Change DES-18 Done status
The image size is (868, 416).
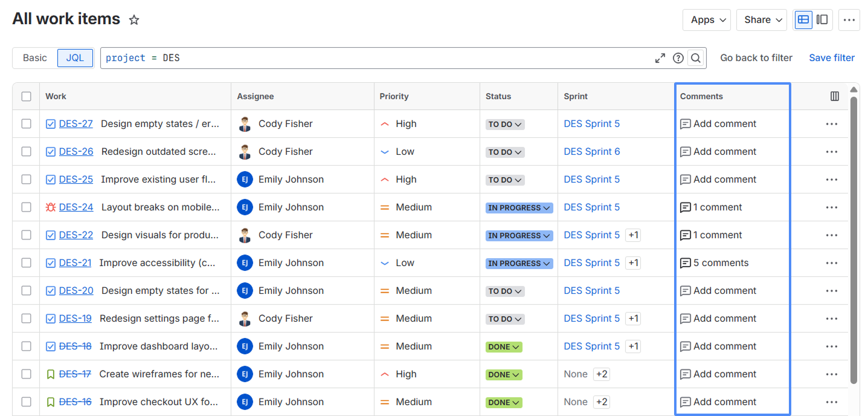504,347
